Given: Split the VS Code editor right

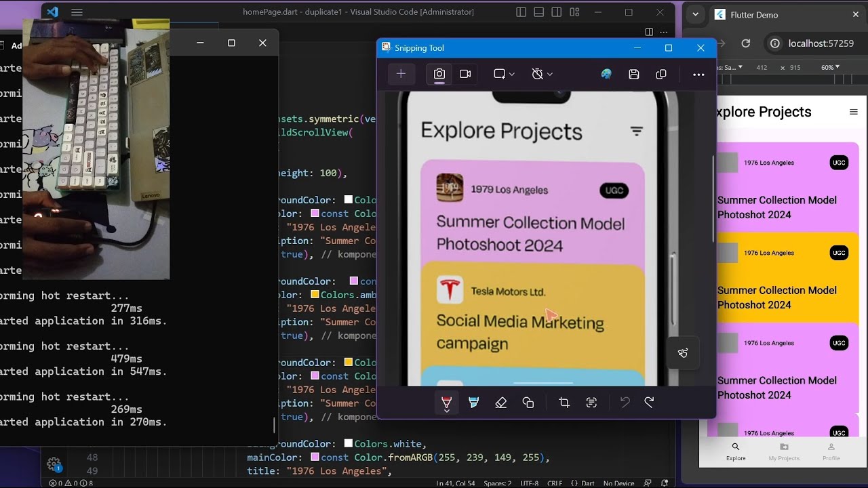Looking at the screenshot, I should coord(649,32).
